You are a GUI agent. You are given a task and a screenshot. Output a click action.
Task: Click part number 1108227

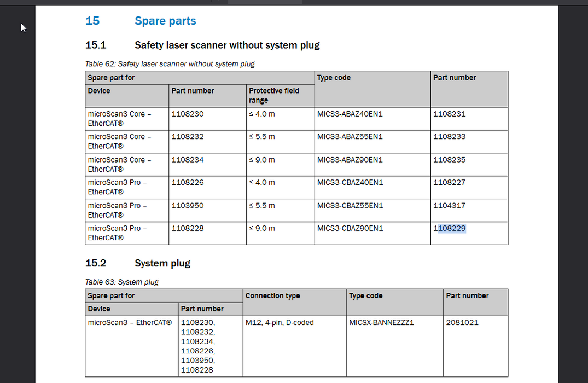[x=449, y=182]
